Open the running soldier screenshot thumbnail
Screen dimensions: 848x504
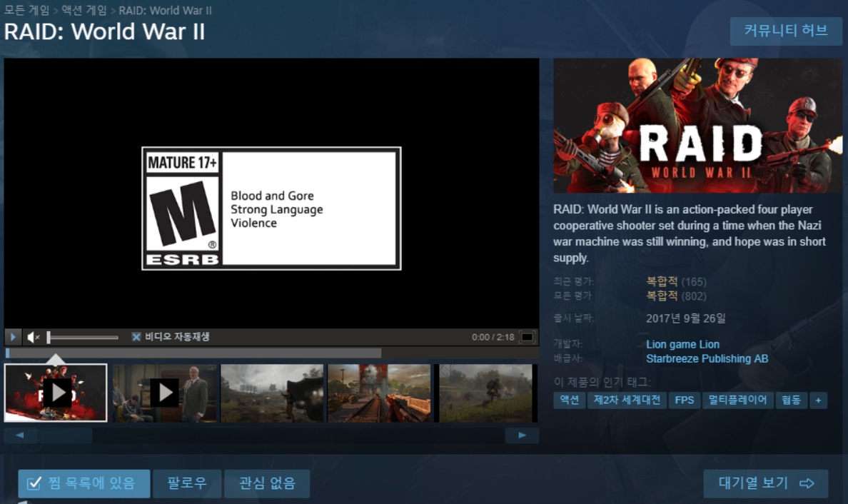tap(485, 393)
